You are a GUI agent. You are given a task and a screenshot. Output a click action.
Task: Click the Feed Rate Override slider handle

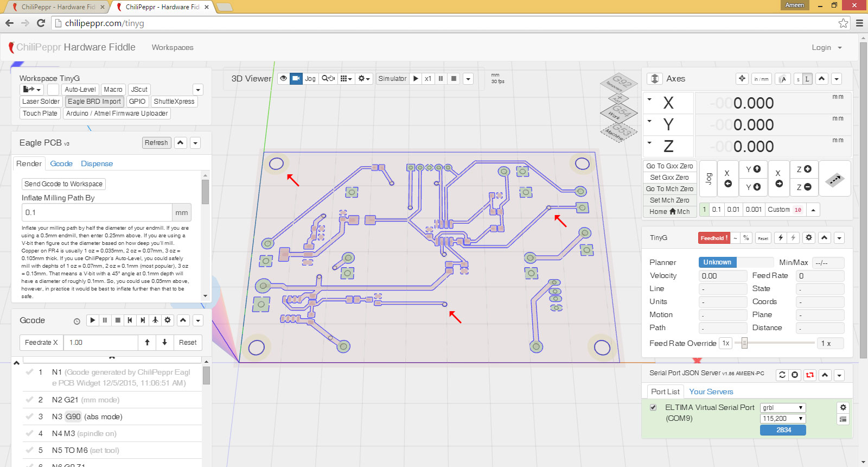[744, 343]
